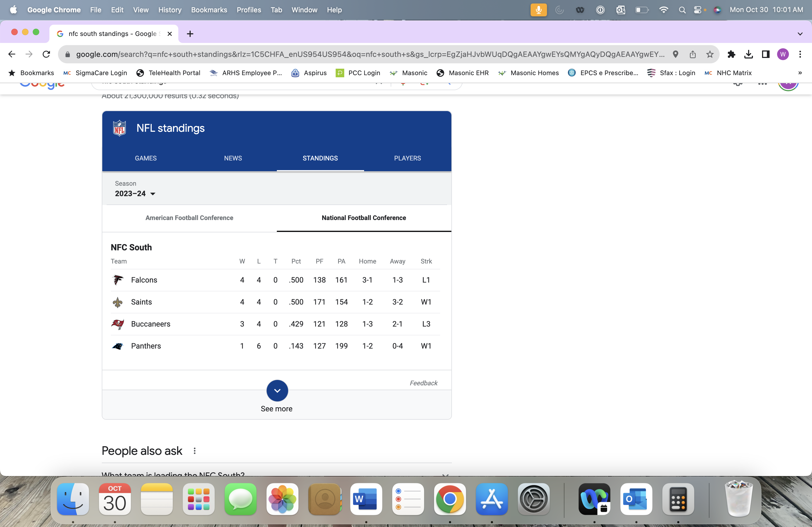This screenshot has width=812, height=527.
Task: Click the location pin icon in address bar
Action: 676,54
